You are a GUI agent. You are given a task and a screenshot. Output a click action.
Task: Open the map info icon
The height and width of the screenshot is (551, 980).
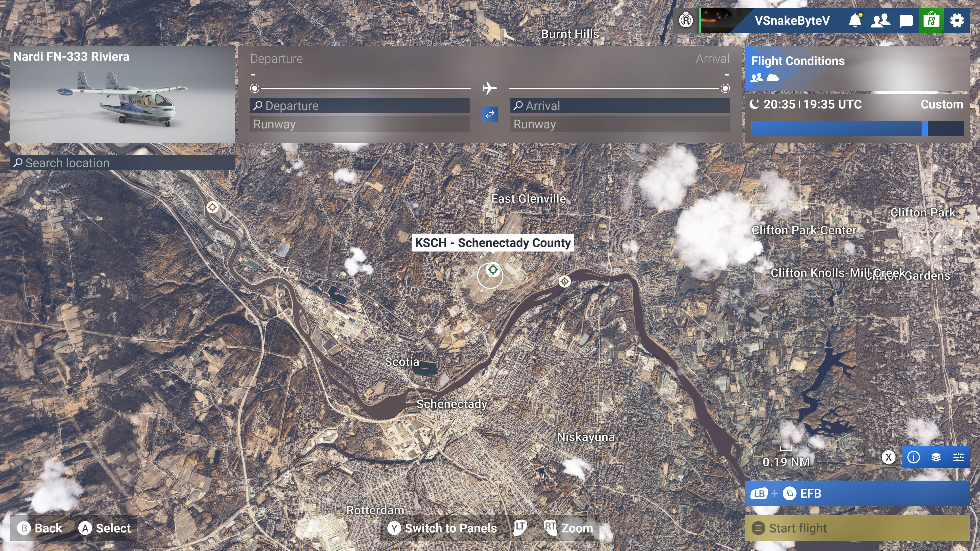point(913,457)
